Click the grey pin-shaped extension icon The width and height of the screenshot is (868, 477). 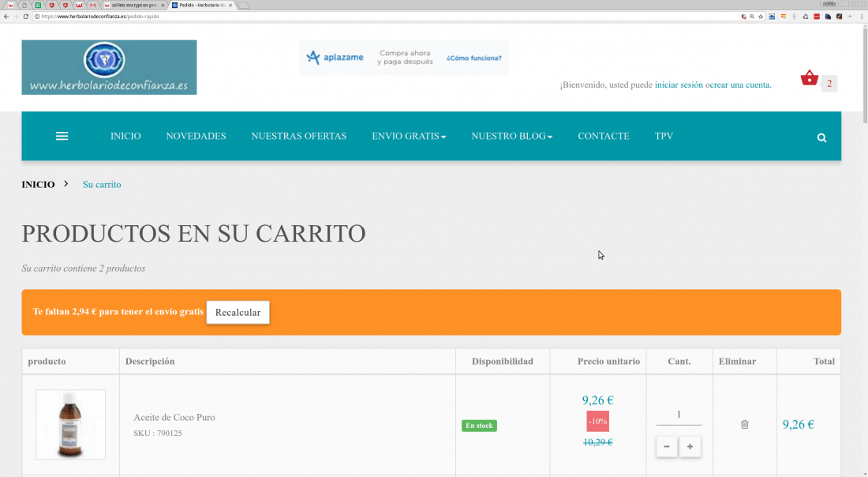click(x=795, y=17)
